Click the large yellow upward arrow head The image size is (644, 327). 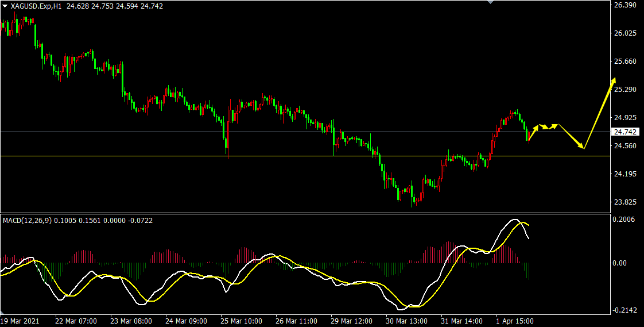click(x=613, y=80)
